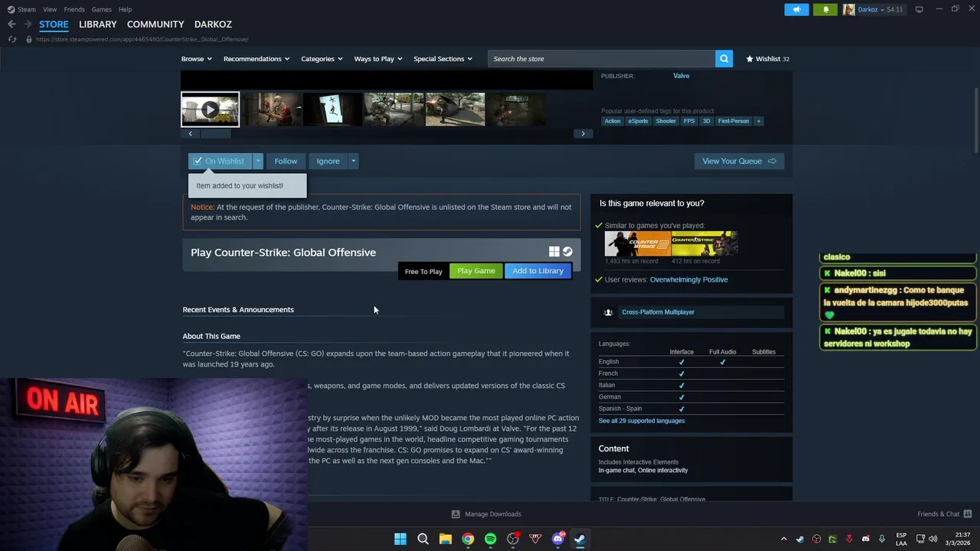Image resolution: width=980 pixels, height=551 pixels.
Task: Select the trailer video thumbnail
Action: click(x=210, y=109)
